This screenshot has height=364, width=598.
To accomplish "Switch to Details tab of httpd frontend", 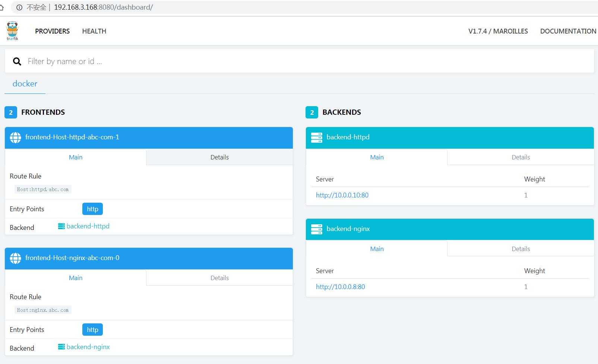I will pos(219,157).
